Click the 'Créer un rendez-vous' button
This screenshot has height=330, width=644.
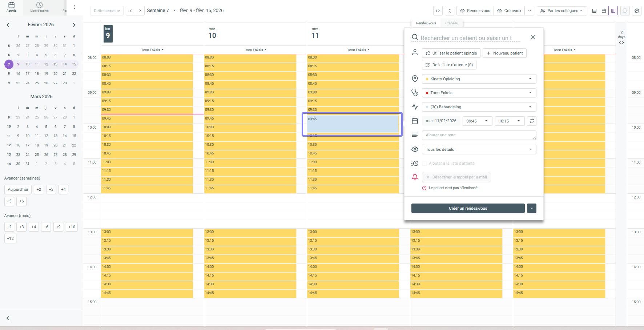tap(468, 208)
